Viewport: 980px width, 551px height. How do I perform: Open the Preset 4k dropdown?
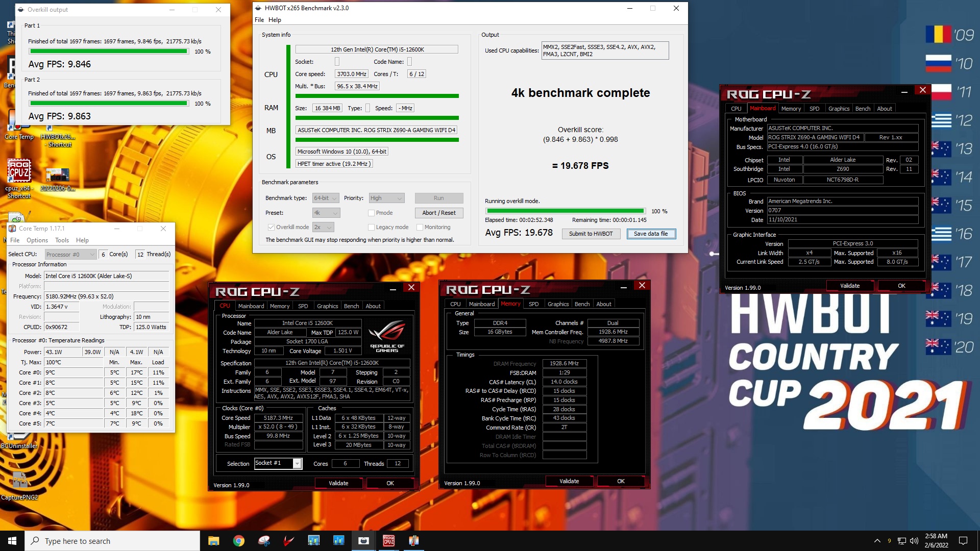(x=326, y=213)
